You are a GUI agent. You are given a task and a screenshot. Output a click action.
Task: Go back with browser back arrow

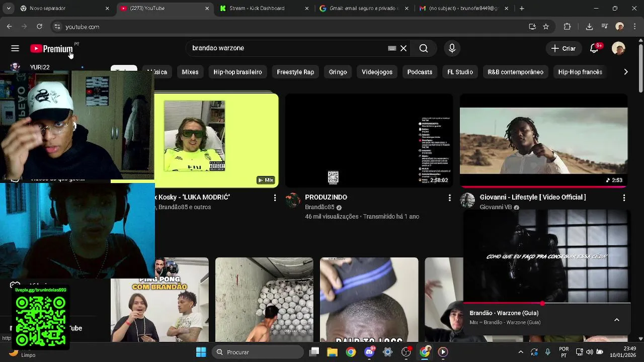(9, 27)
